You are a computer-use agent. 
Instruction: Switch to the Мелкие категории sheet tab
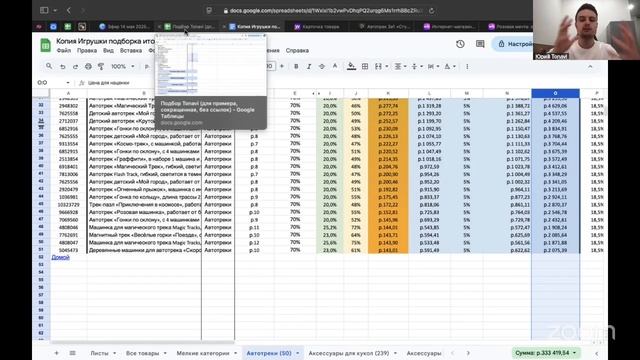pyautogui.click(x=203, y=353)
